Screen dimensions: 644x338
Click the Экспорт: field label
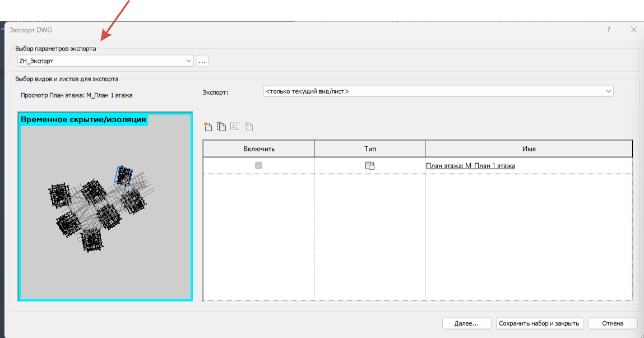(215, 92)
